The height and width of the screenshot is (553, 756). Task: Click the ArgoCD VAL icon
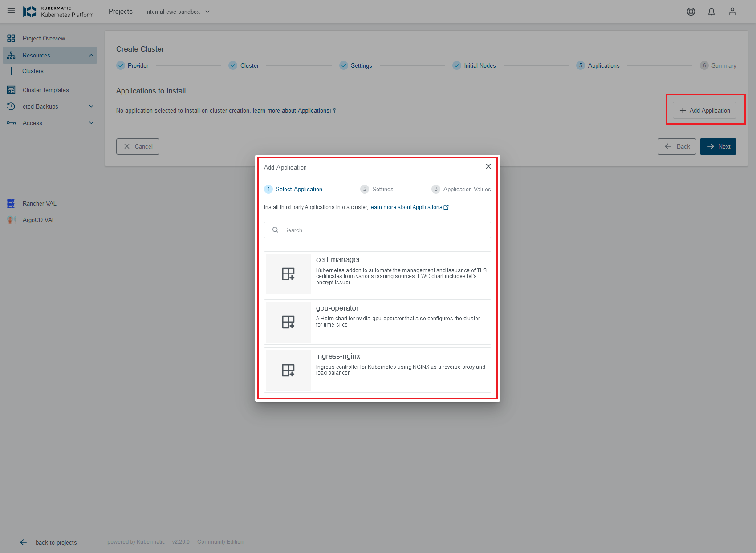point(11,220)
